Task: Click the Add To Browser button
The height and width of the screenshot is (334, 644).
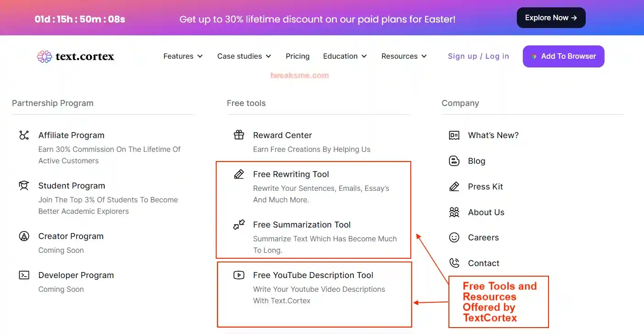Action: (564, 56)
